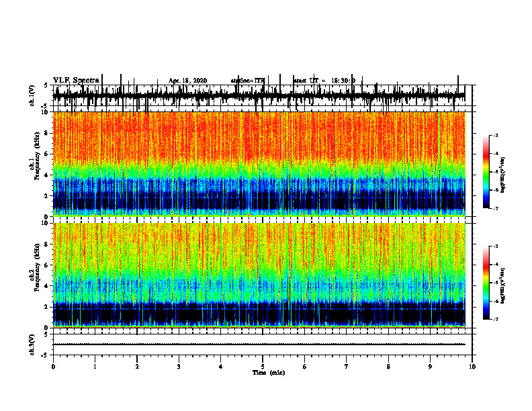Click time-axis tick label "6"
Screen dimensions: 532x411
pos(305,367)
